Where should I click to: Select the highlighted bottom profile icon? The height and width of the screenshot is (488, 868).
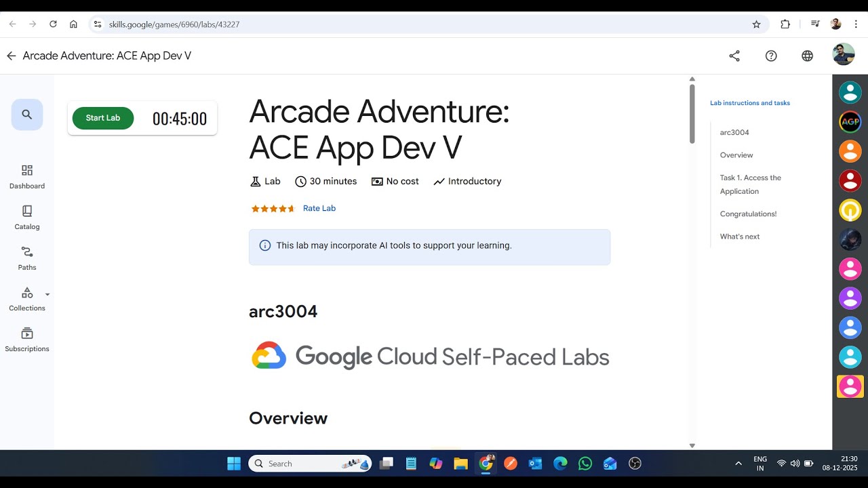(x=850, y=386)
